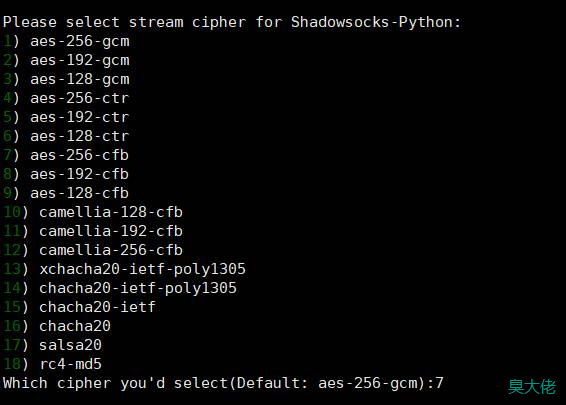Click the aes-256-gcm cipher option
Screen dimensions: 566x405
[66, 42]
